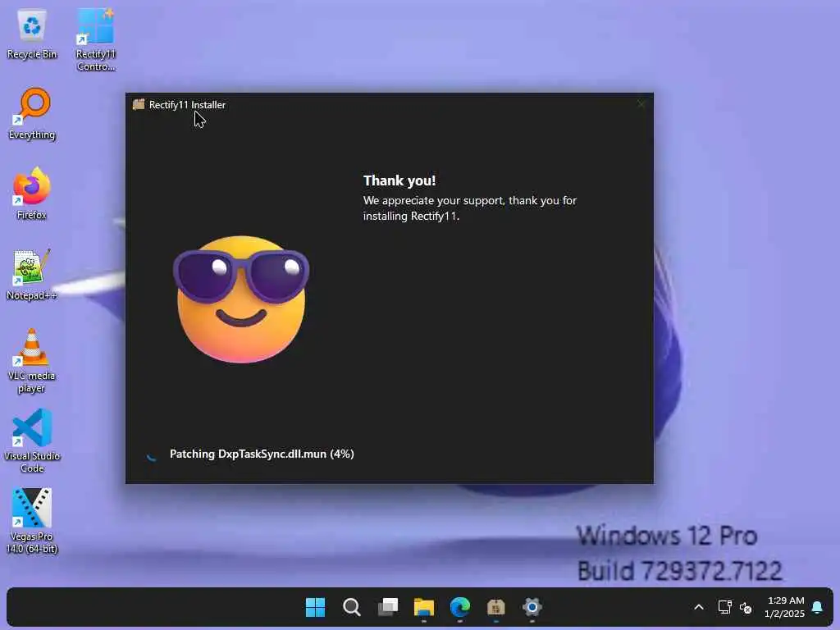Close the Rectify11 Installer window
Screen dimensions: 840x630
pyautogui.click(x=641, y=104)
